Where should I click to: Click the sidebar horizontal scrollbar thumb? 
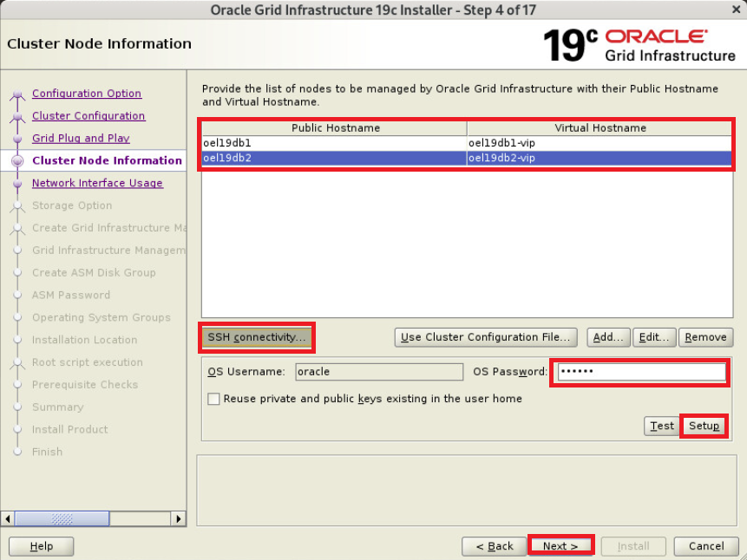point(62,518)
